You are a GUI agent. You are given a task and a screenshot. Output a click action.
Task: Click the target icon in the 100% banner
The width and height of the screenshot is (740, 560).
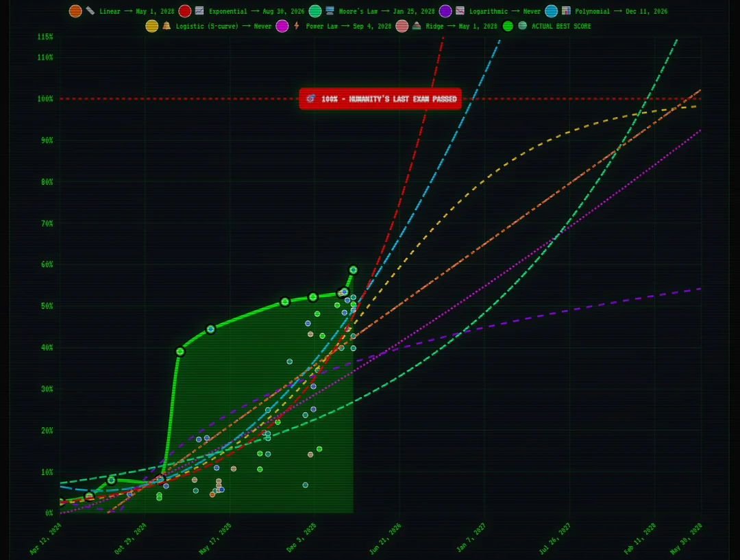pos(310,99)
